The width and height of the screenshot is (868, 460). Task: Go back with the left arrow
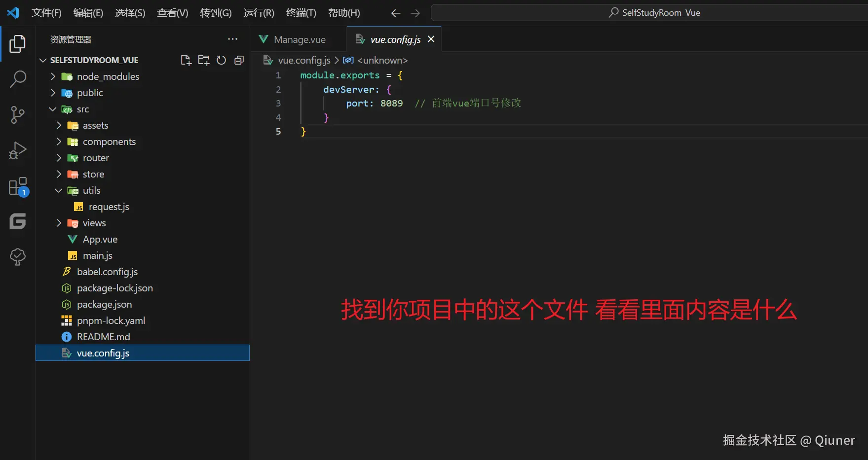pyautogui.click(x=395, y=13)
